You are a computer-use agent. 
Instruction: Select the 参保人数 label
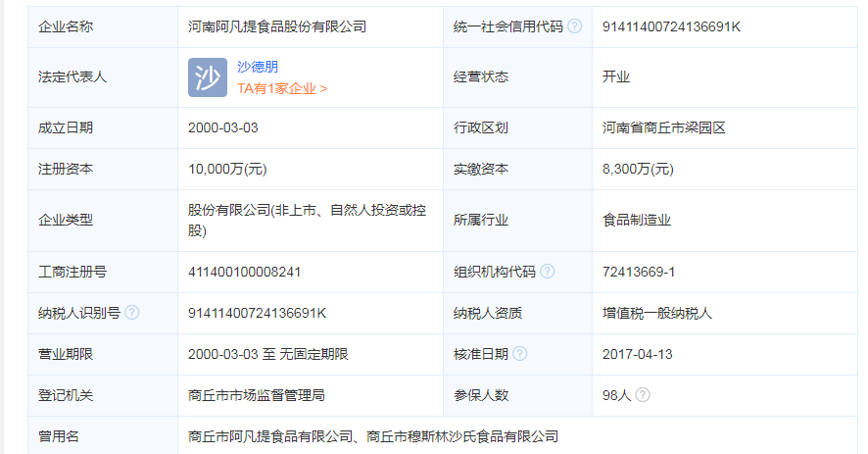point(480,395)
